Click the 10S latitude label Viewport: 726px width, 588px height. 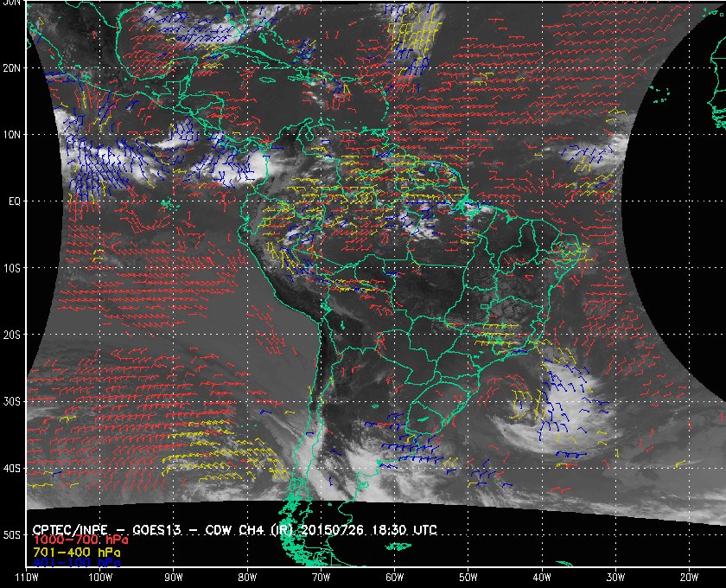point(11,268)
